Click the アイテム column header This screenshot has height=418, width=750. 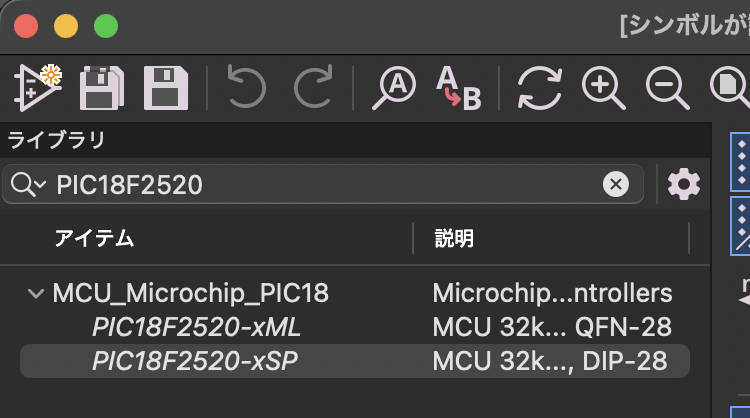[x=94, y=238]
